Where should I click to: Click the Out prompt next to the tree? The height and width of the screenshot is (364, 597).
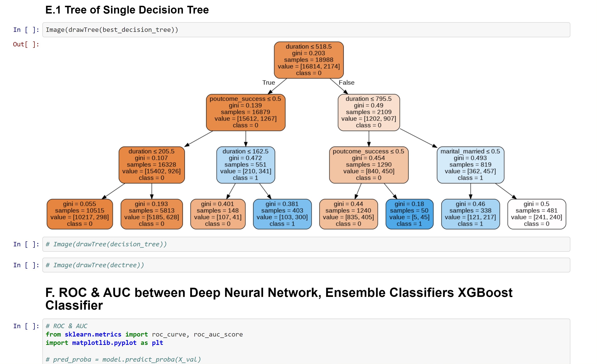click(x=25, y=44)
